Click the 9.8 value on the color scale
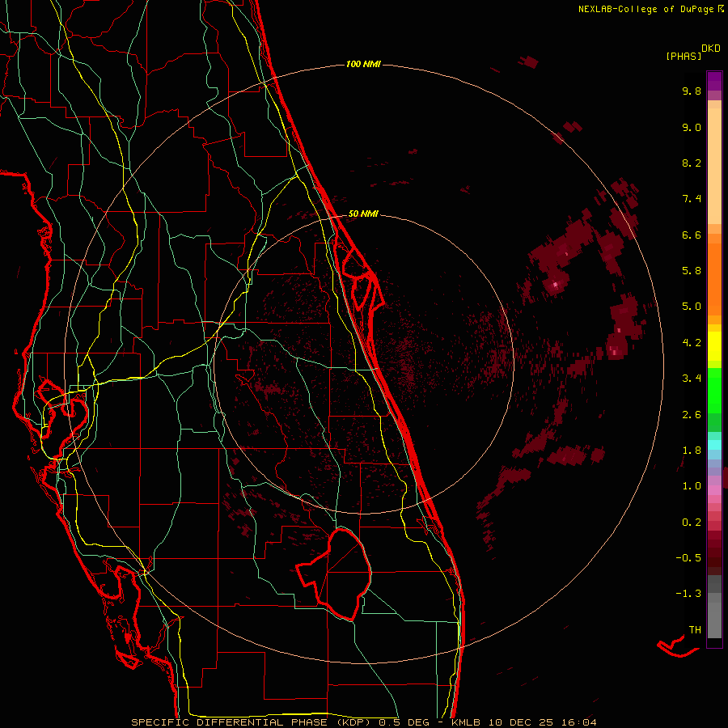 (x=692, y=91)
